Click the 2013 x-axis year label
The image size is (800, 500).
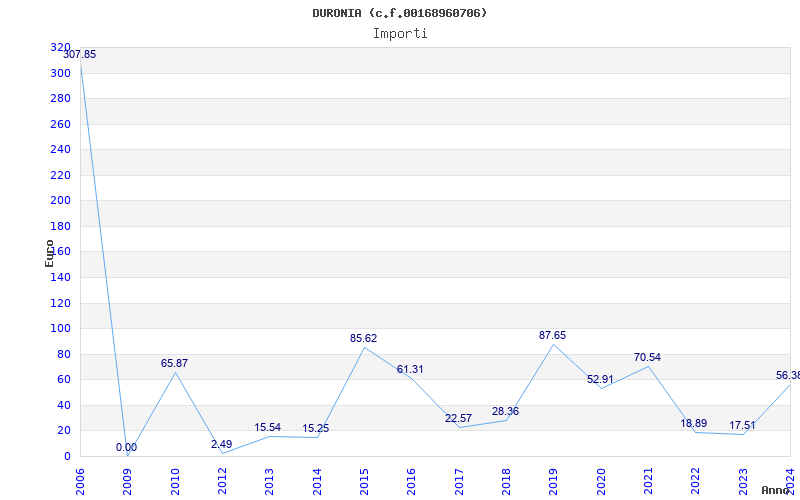269,482
